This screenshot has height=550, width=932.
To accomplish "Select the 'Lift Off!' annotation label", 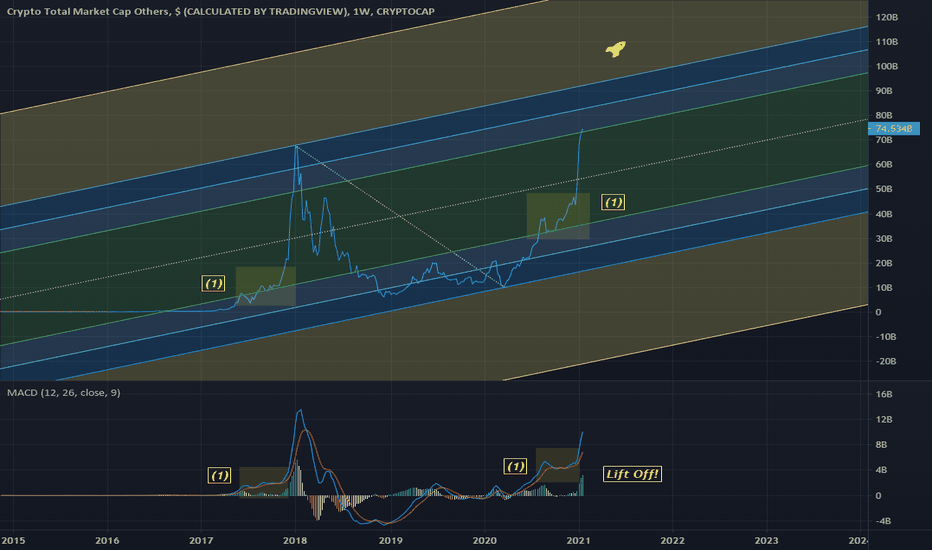I will point(632,474).
